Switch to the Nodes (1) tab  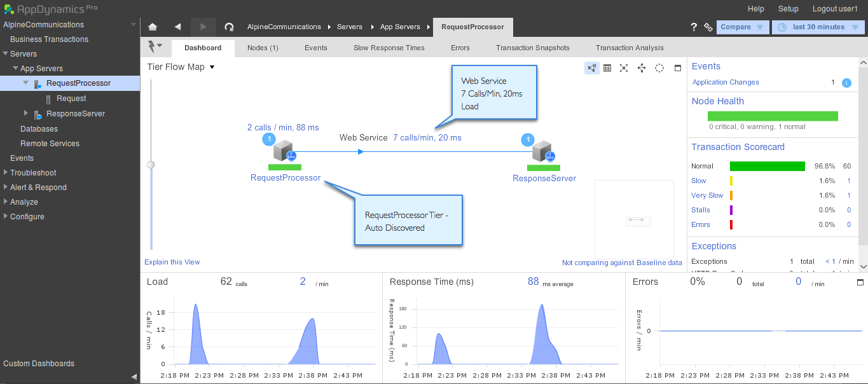(x=263, y=48)
